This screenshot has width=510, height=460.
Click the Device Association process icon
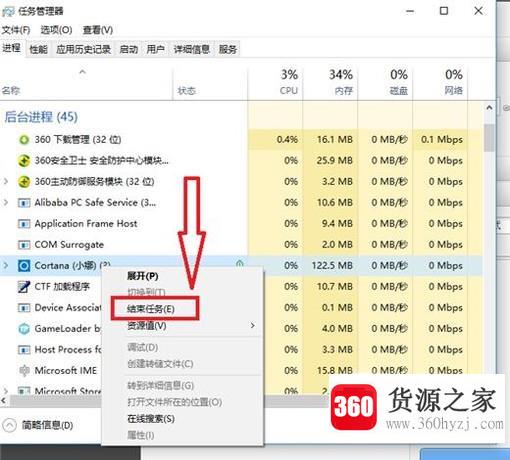pos(24,308)
